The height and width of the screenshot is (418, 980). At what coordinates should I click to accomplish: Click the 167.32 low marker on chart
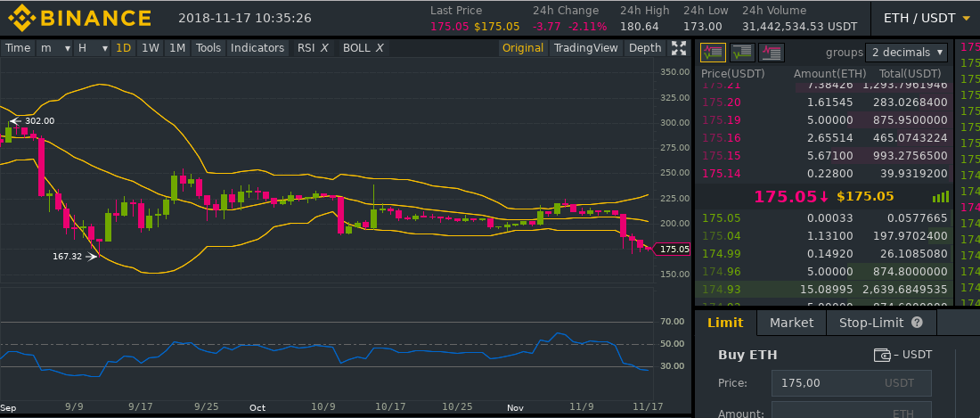pyautogui.click(x=74, y=256)
